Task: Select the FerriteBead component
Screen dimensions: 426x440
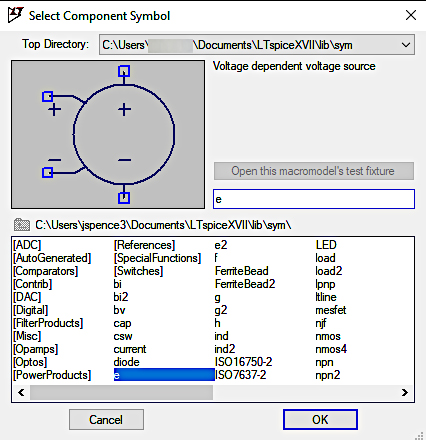Action: click(x=242, y=271)
